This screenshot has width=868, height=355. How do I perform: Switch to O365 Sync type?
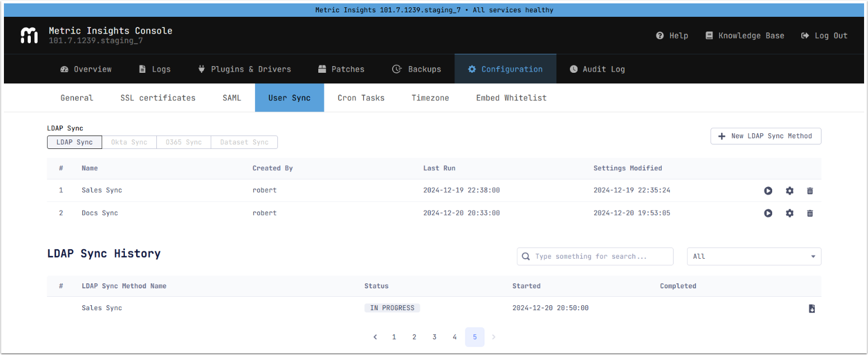click(x=183, y=142)
